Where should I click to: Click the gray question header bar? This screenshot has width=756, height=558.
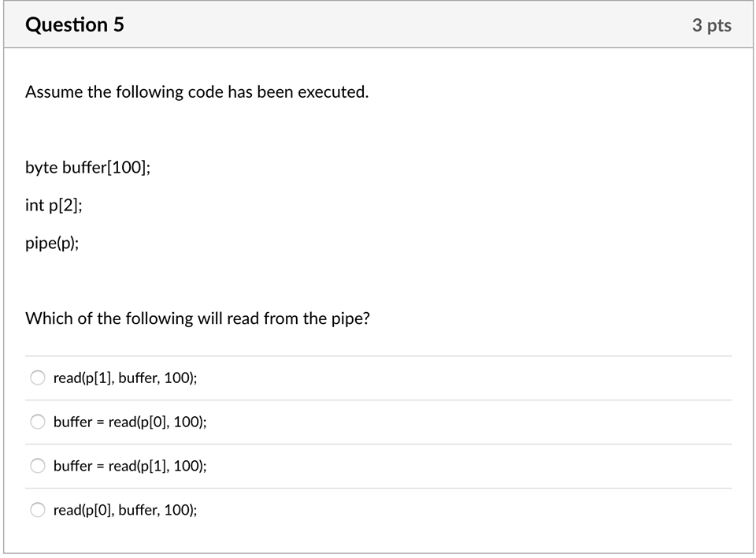[x=394, y=25]
